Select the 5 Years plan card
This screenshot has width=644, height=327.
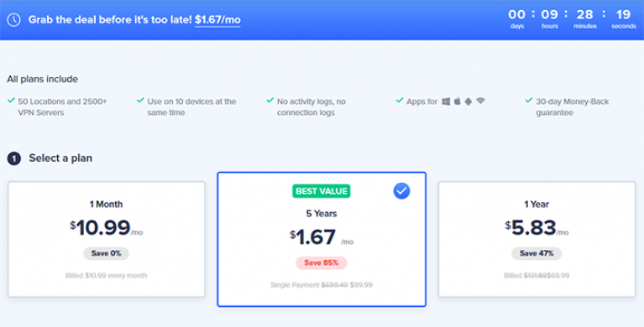tap(322, 239)
